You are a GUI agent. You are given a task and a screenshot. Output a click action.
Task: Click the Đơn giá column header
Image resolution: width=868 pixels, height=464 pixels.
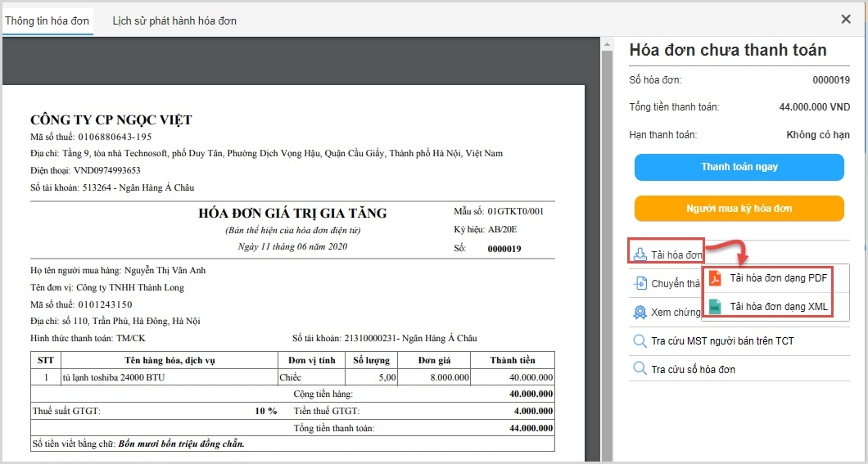435,361
